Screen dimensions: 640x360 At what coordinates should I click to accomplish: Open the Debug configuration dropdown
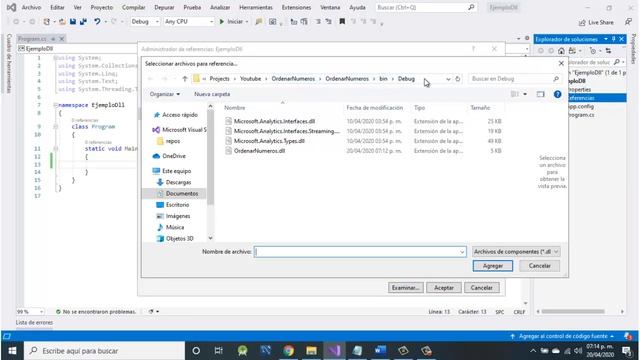coord(145,22)
